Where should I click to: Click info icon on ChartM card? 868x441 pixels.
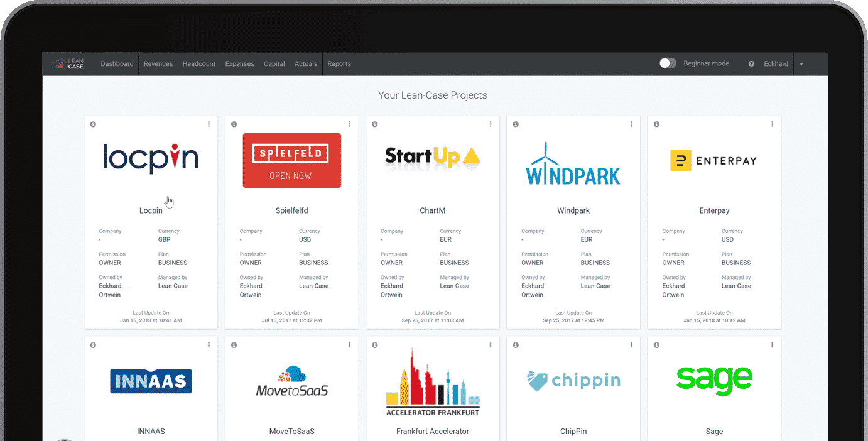click(375, 124)
